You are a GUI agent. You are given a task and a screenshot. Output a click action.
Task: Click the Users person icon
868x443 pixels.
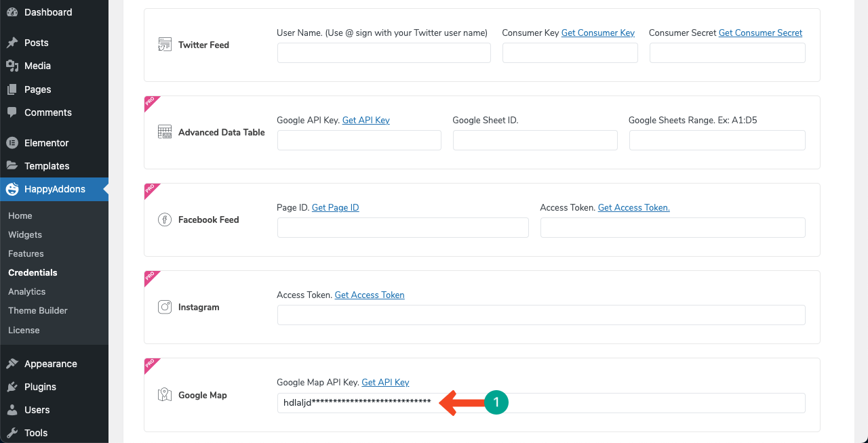12,410
